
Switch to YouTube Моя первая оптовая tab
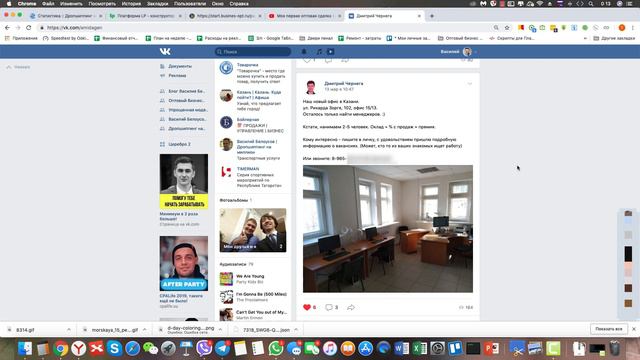(304, 16)
